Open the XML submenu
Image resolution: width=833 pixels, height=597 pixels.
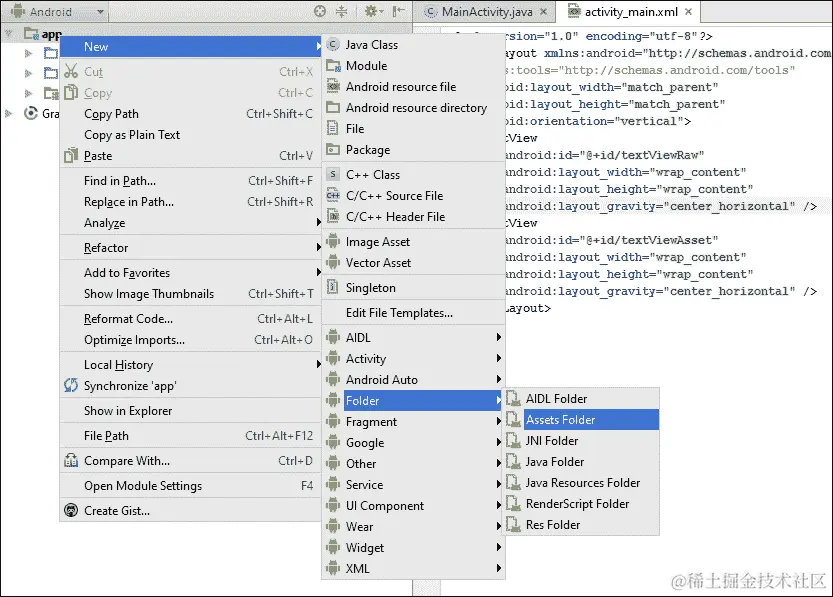click(414, 568)
